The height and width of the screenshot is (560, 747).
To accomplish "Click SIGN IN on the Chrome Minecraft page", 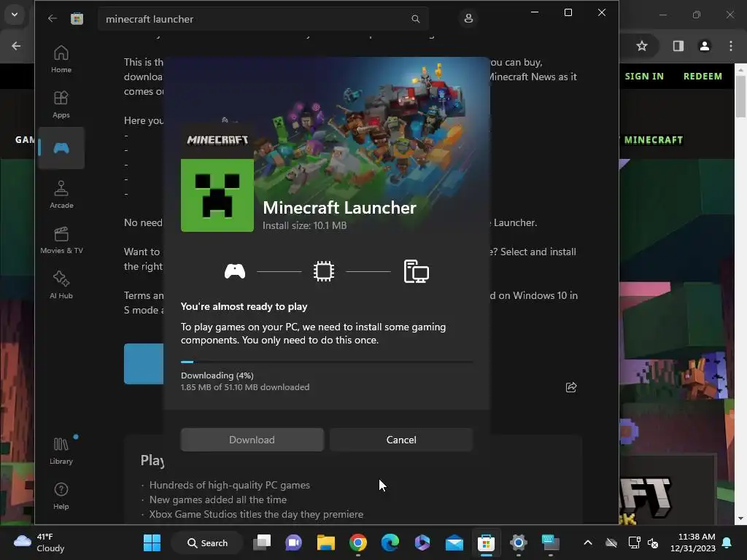I will pyautogui.click(x=644, y=76).
